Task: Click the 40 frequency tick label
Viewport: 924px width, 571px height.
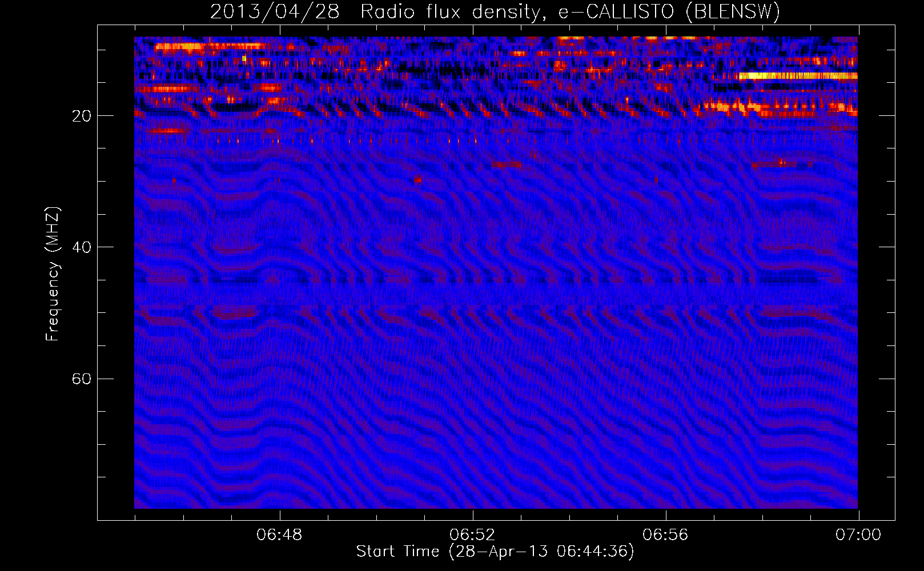Action: pyautogui.click(x=82, y=247)
